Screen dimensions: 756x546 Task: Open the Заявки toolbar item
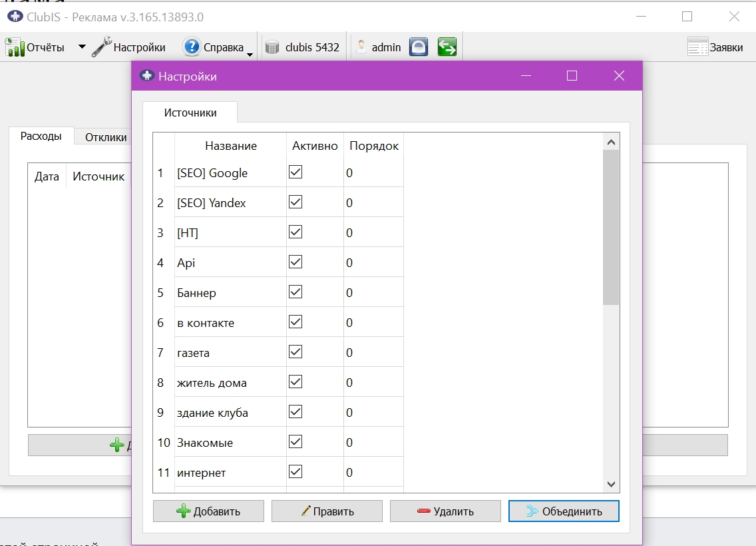[x=715, y=47]
